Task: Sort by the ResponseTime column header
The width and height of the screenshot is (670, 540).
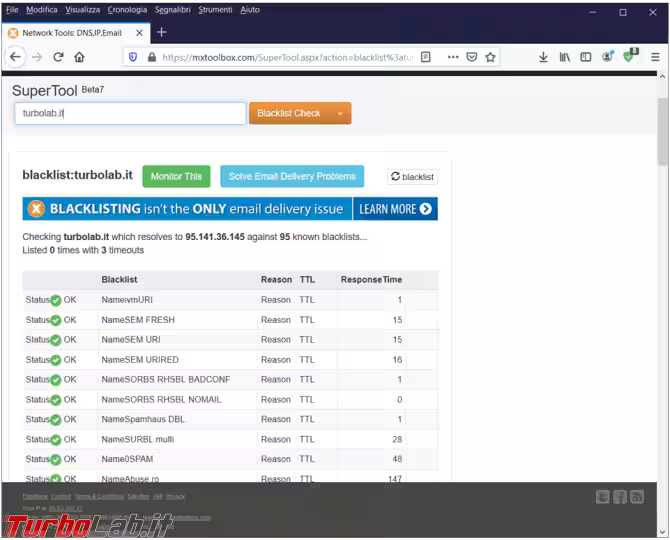Action: coord(371,280)
